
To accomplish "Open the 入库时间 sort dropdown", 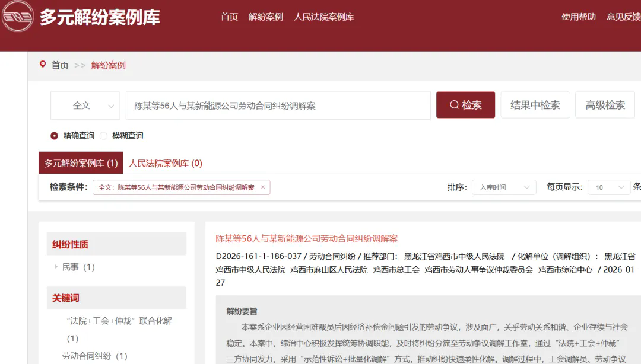I will (x=503, y=187).
